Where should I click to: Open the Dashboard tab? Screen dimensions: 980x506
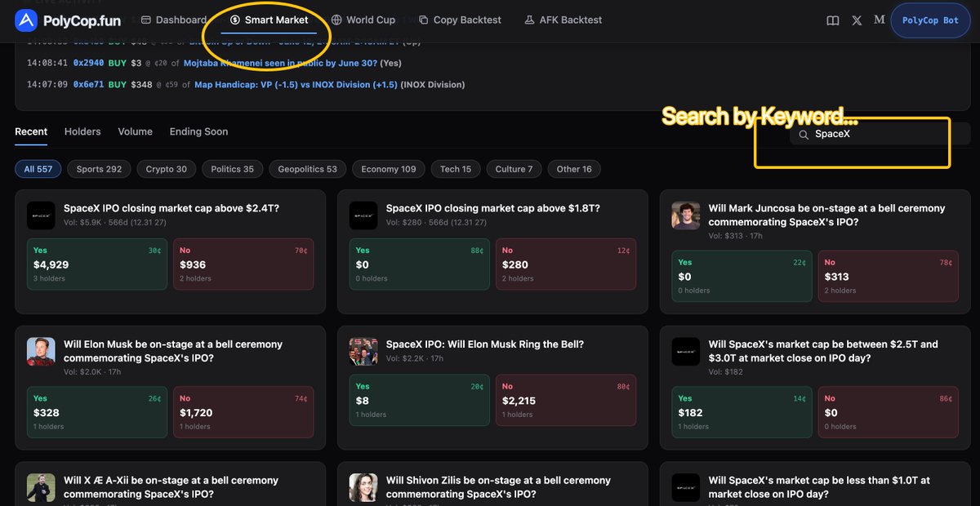[174, 20]
